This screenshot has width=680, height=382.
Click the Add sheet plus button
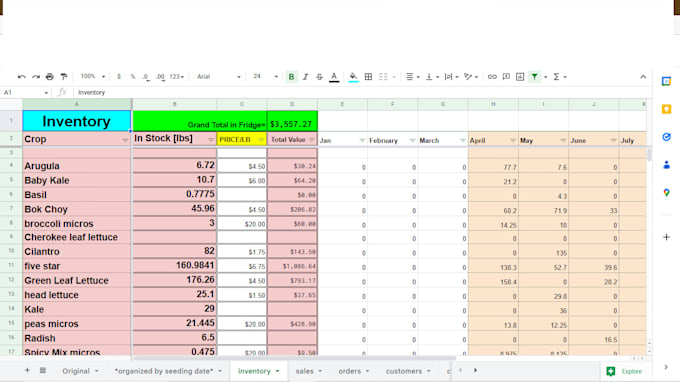pyautogui.click(x=27, y=370)
